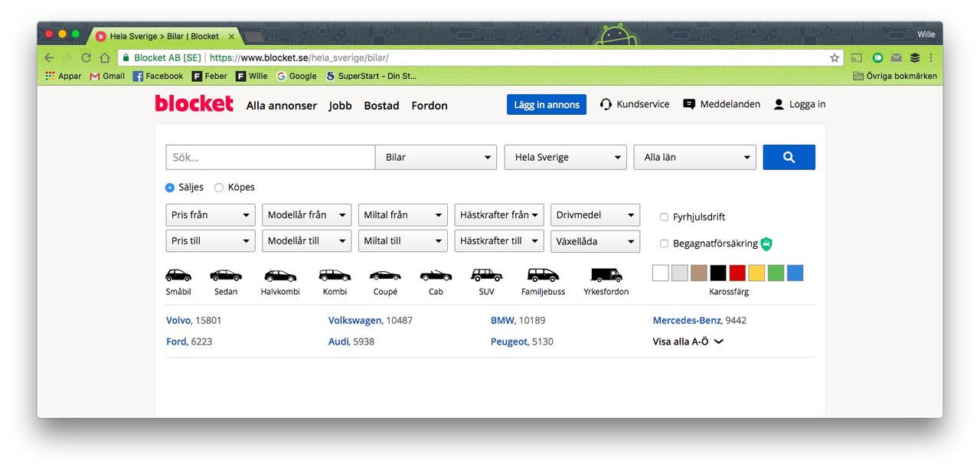Pick the Cab convertible icon
This screenshot has height=471, width=980.
click(x=436, y=275)
